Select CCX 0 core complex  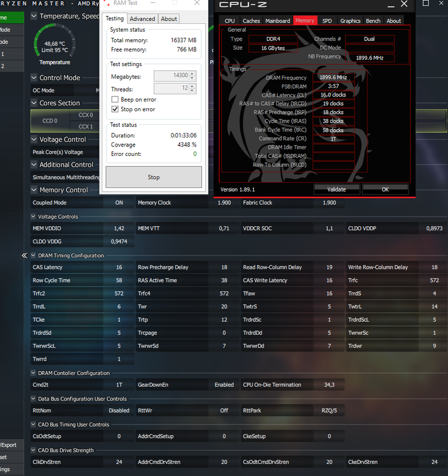(86, 115)
